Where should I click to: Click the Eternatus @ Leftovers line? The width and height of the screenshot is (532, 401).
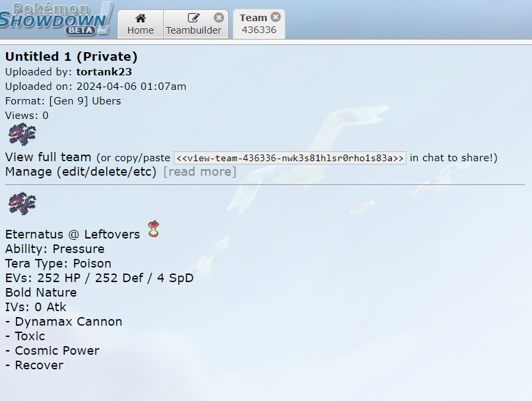coord(73,235)
